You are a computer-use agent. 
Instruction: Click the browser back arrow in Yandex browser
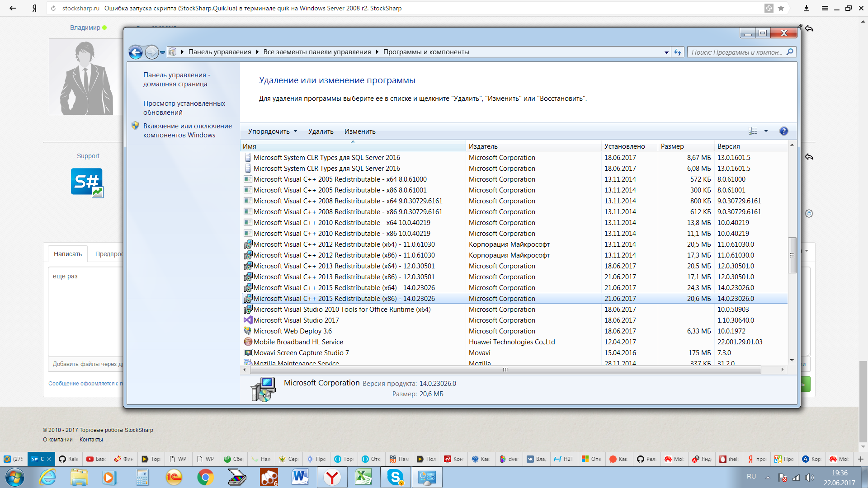pos(13,8)
